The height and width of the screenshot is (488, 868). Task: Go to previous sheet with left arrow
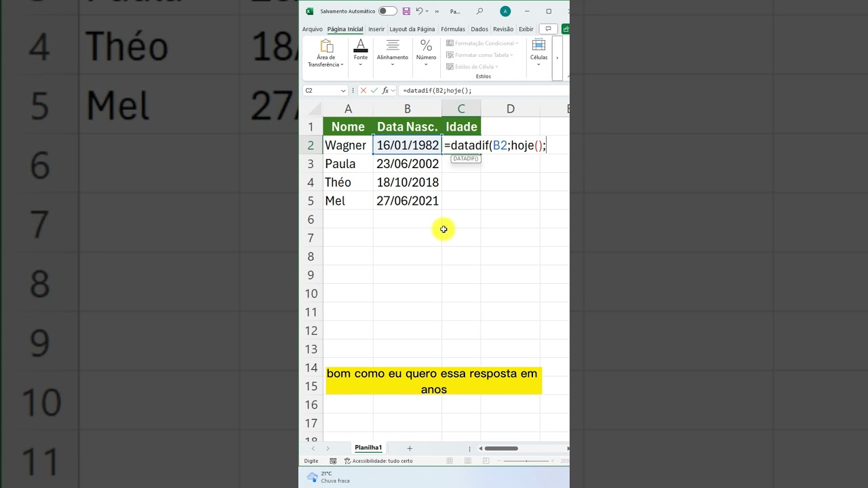tap(313, 449)
